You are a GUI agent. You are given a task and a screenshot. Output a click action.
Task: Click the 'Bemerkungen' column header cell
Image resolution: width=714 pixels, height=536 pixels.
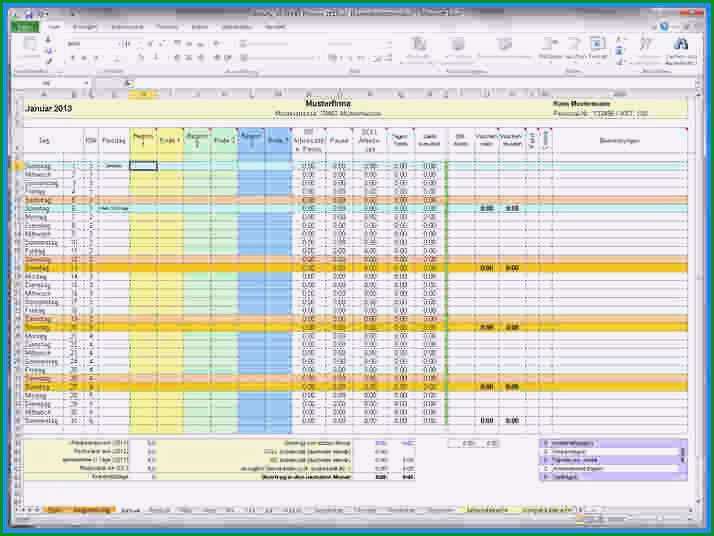pos(619,141)
